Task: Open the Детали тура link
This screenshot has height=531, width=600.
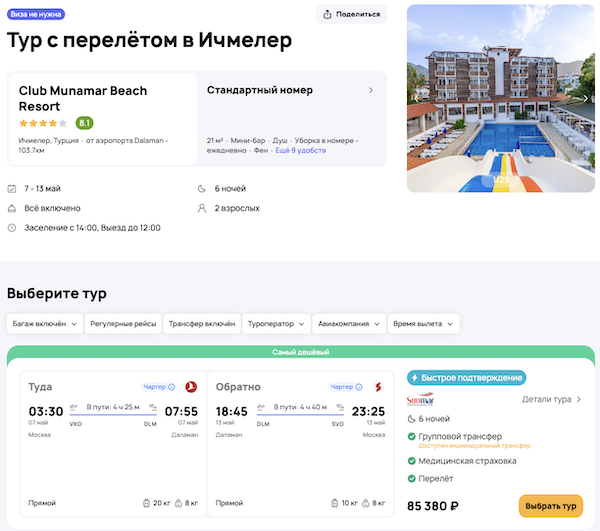Action: [x=551, y=399]
